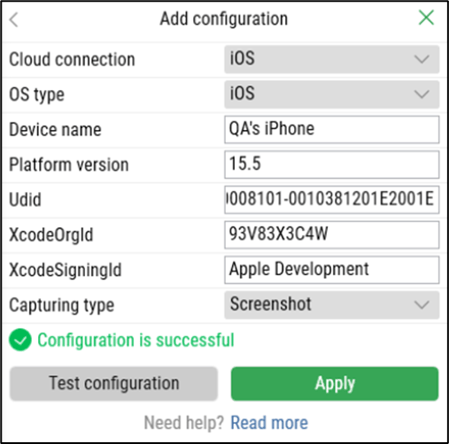Click into the Udid text field

point(332,199)
